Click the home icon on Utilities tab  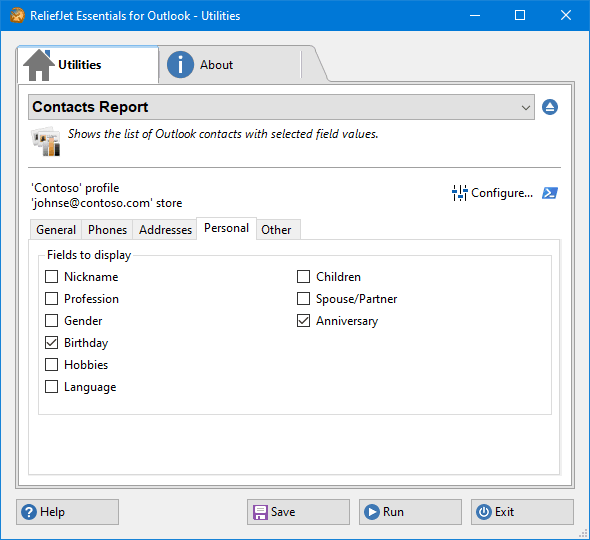[x=39, y=65]
